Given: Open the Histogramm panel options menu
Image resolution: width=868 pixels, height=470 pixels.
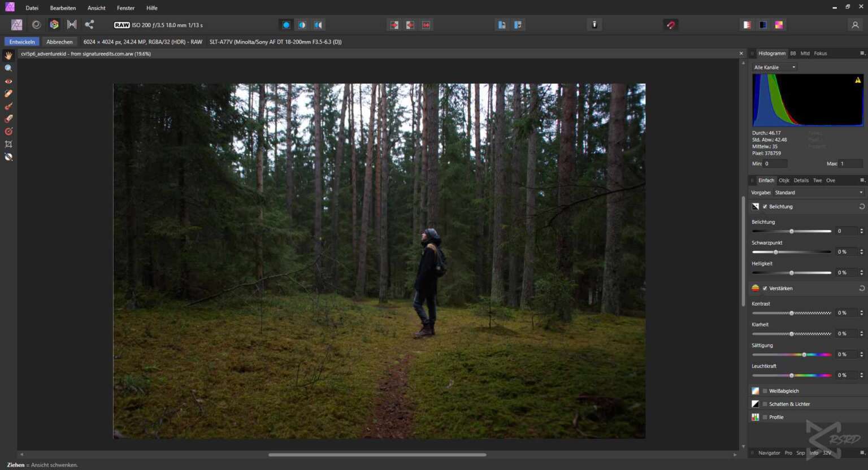Looking at the screenshot, I should point(862,54).
